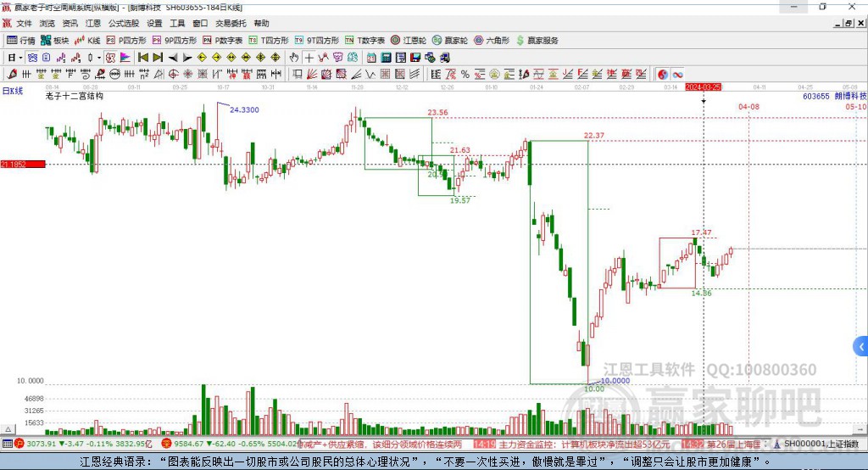Select the Gann fan lines tool
Screen dimensions: 868x470
[x=312, y=75]
